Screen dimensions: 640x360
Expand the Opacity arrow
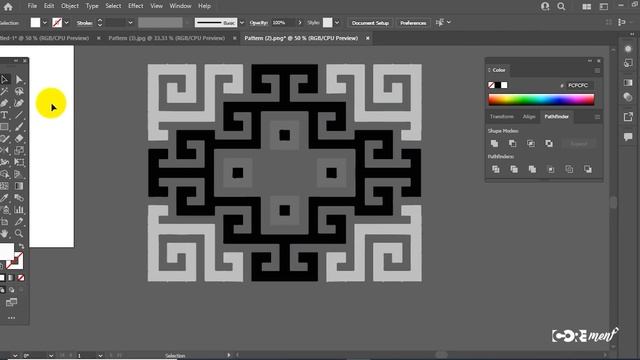click(300, 23)
